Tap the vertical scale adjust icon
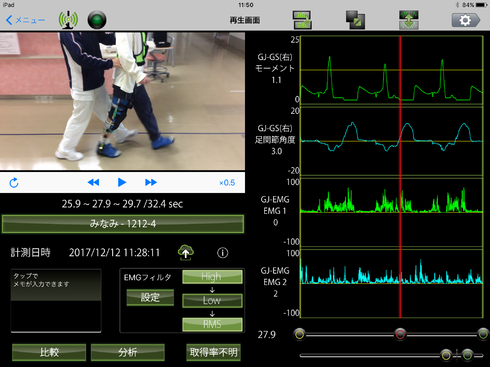The height and width of the screenshot is (367, 490). pyautogui.click(x=409, y=20)
